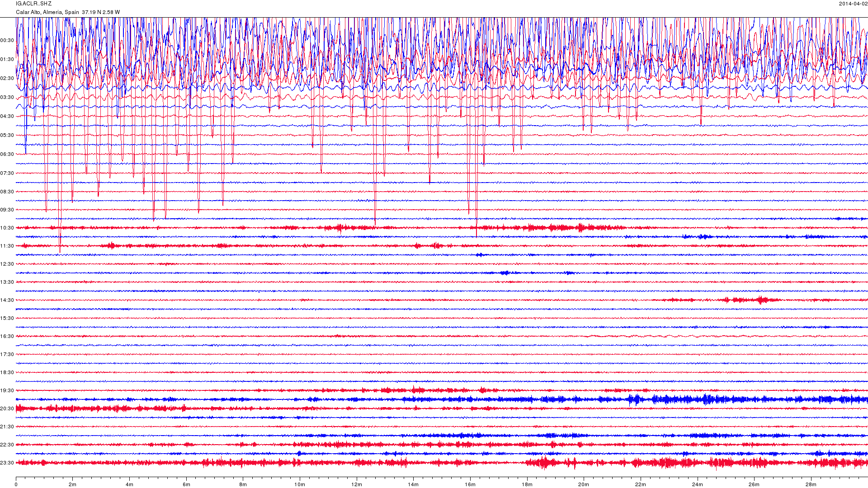Click the 01:30 time label

click(x=7, y=60)
